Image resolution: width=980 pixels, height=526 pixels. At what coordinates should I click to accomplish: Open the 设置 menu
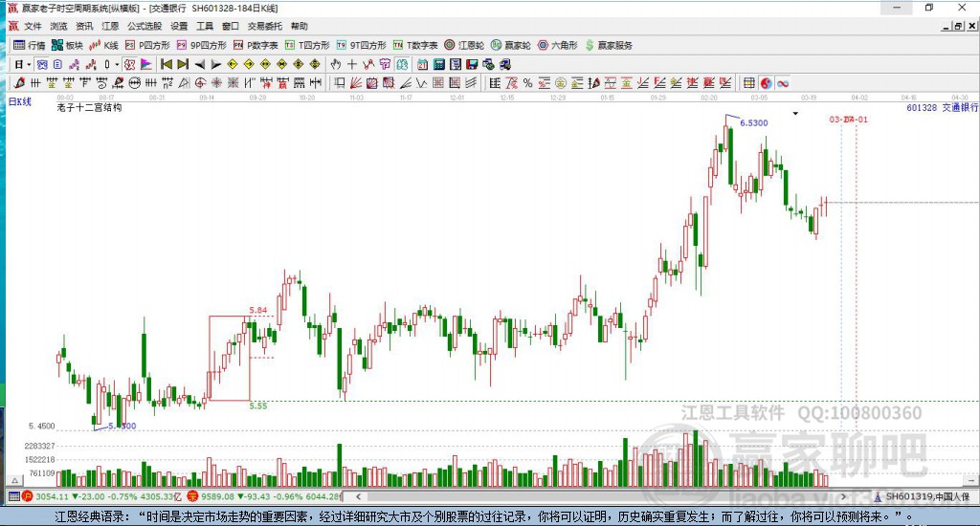179,26
